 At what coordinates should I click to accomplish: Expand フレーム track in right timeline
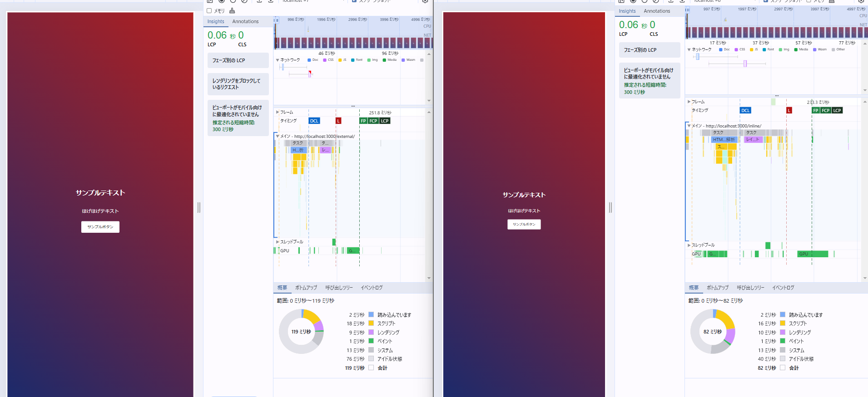(689, 102)
